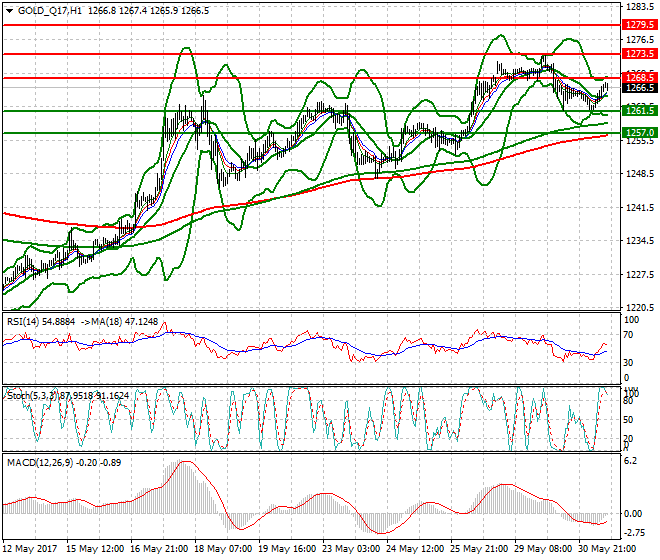Screen dimensions: 660x560
Task: Click the Stoch(5,3,3) indicator label
Action: click(x=33, y=396)
